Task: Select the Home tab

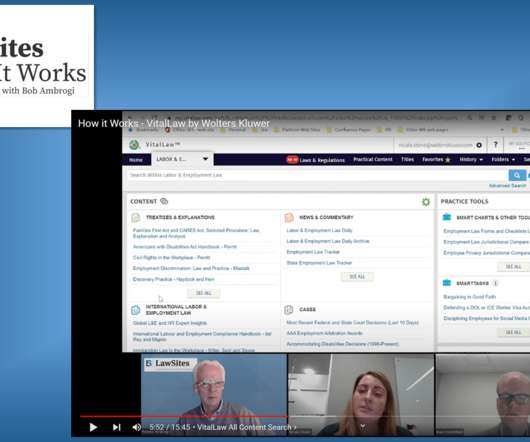Action: (136, 160)
